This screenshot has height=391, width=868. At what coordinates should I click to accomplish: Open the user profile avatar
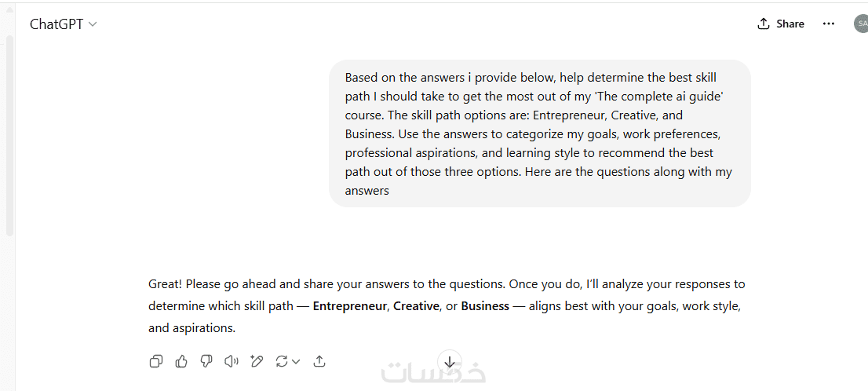click(x=861, y=24)
